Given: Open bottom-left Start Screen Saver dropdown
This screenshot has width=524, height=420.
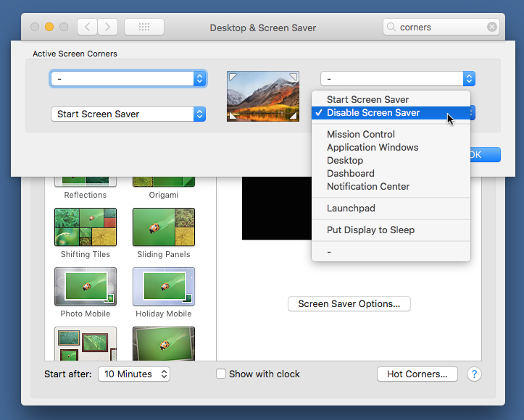Looking at the screenshot, I should tap(128, 114).
